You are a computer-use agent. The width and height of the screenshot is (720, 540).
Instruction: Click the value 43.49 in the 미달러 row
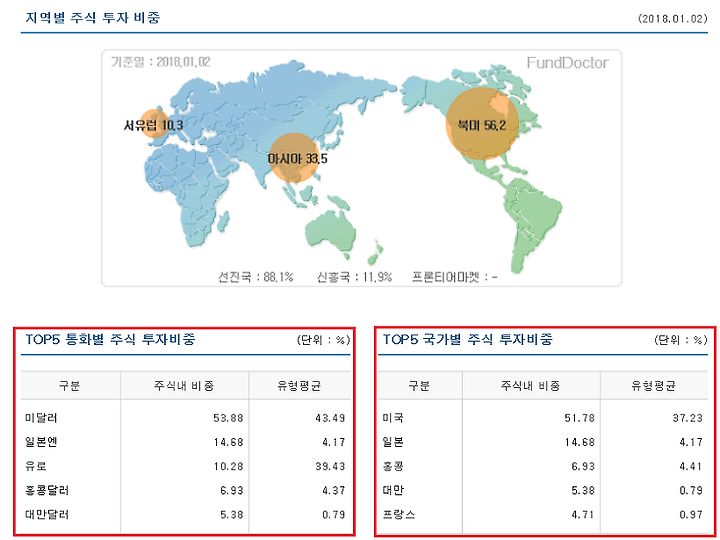pos(330,418)
